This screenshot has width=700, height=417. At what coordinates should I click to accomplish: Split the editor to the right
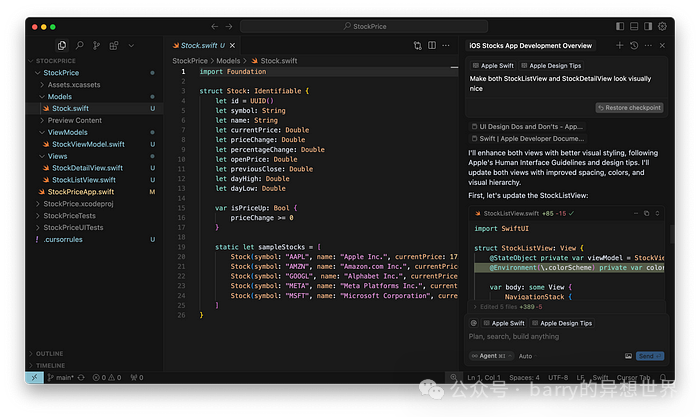432,45
